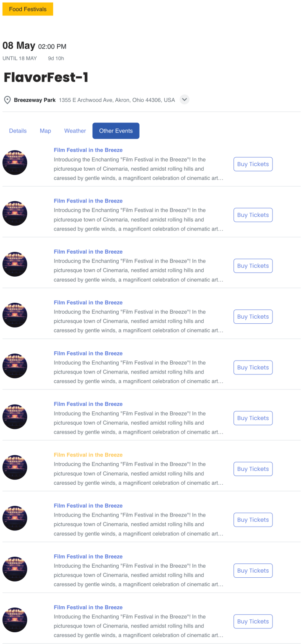Click Buy Tickets on the second event
The height and width of the screenshot is (644, 304).
click(253, 215)
